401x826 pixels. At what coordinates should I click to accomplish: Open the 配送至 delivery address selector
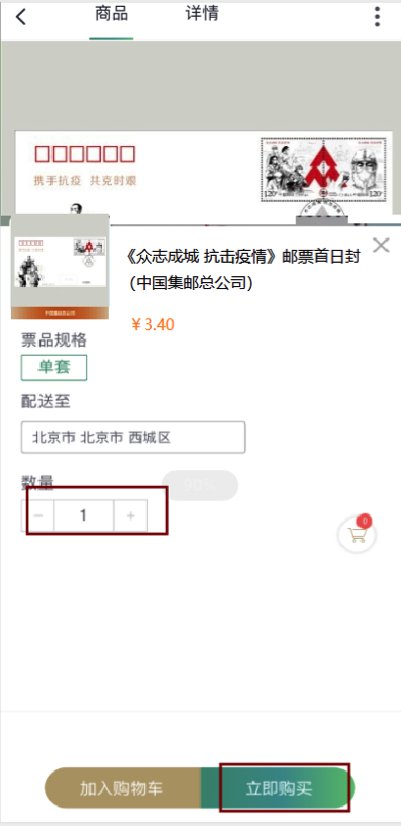click(133, 437)
